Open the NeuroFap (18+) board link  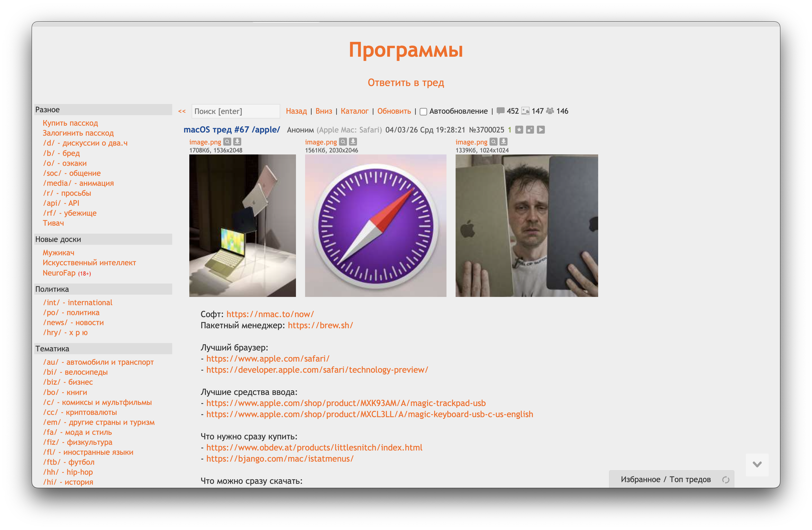pos(67,273)
